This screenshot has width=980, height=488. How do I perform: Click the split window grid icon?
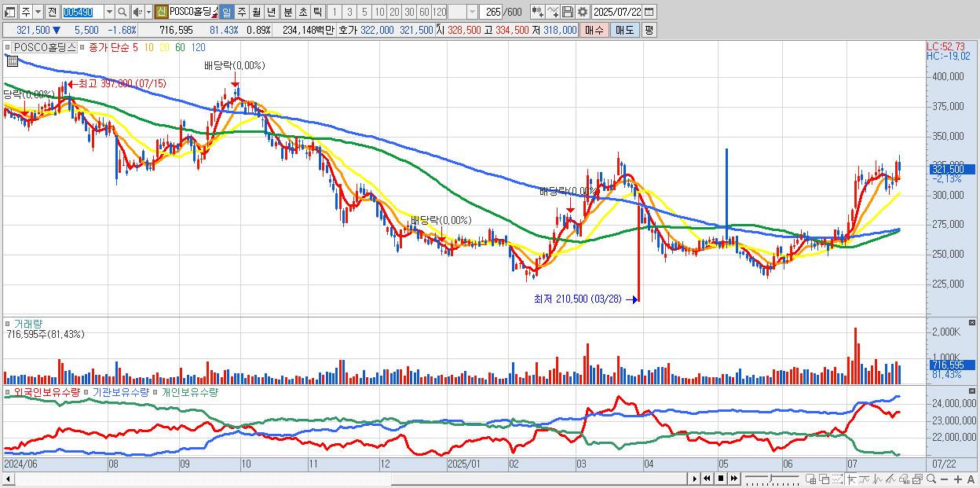point(810,479)
